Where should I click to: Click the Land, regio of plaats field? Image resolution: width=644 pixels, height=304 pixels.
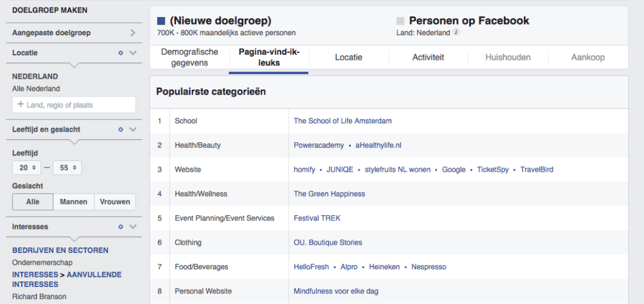pyautogui.click(x=74, y=104)
